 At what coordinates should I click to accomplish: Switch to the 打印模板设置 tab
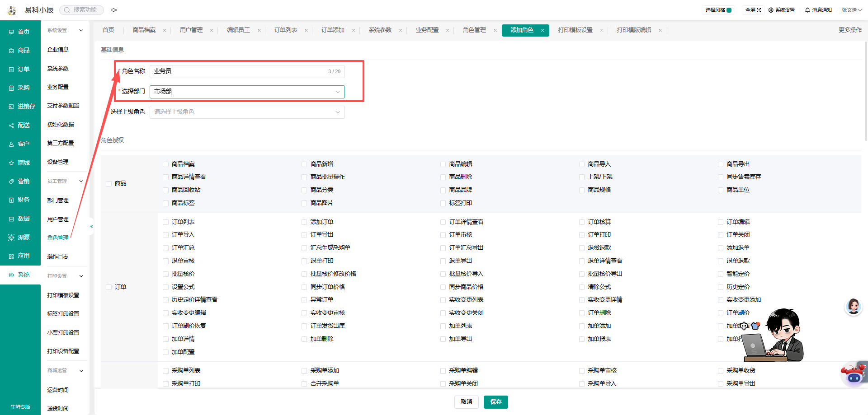pyautogui.click(x=575, y=30)
